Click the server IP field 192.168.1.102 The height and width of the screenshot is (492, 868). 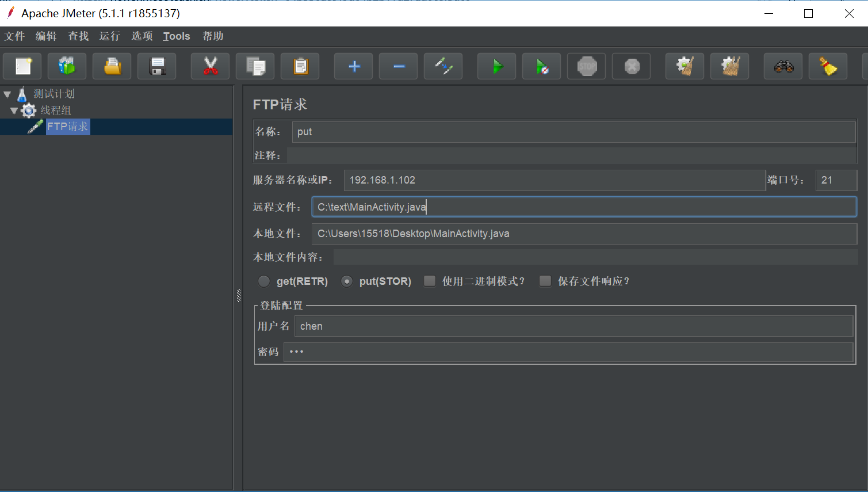click(555, 180)
